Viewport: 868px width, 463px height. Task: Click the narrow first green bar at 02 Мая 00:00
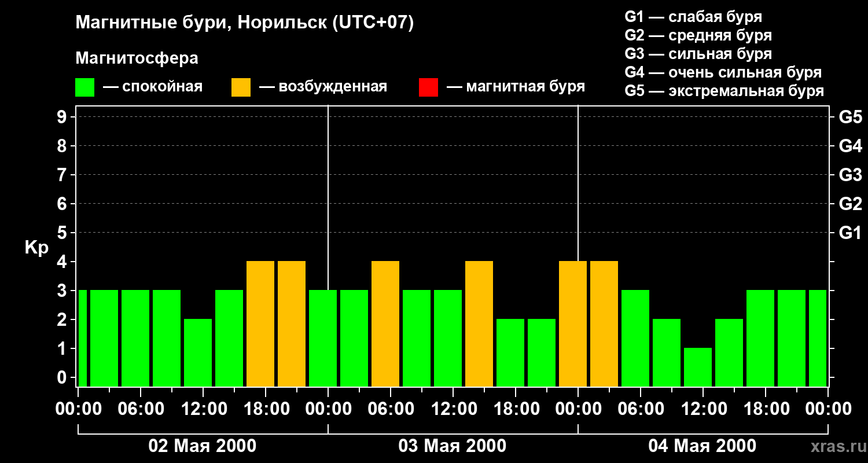(82, 338)
